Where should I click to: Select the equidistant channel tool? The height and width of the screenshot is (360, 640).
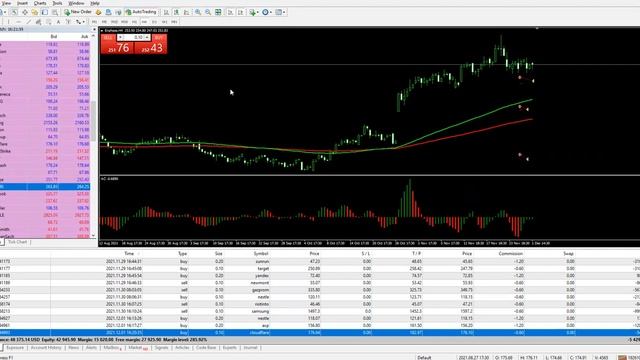click(x=38, y=22)
